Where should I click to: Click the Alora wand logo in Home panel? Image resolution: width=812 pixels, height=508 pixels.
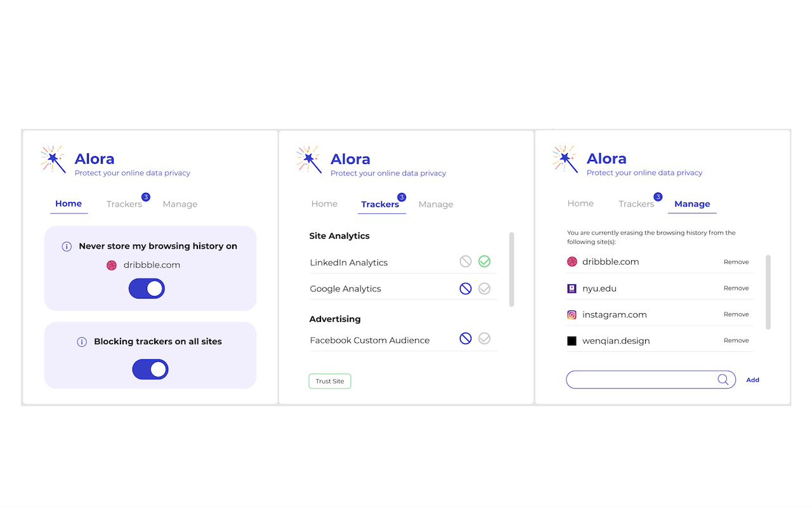point(53,159)
